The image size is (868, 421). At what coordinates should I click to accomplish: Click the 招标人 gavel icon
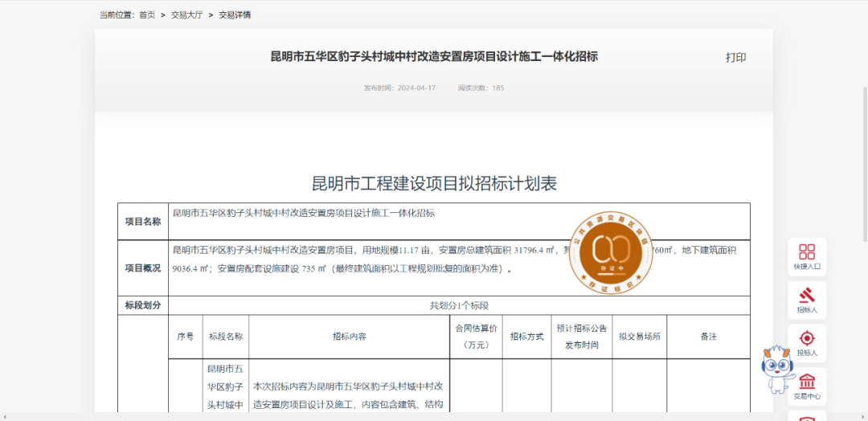pyautogui.click(x=806, y=298)
